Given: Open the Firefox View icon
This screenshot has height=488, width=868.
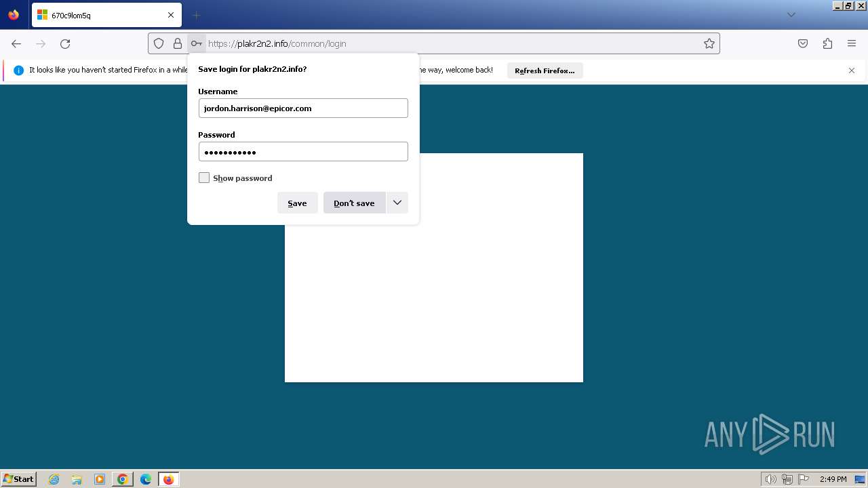Looking at the screenshot, I should point(14,15).
